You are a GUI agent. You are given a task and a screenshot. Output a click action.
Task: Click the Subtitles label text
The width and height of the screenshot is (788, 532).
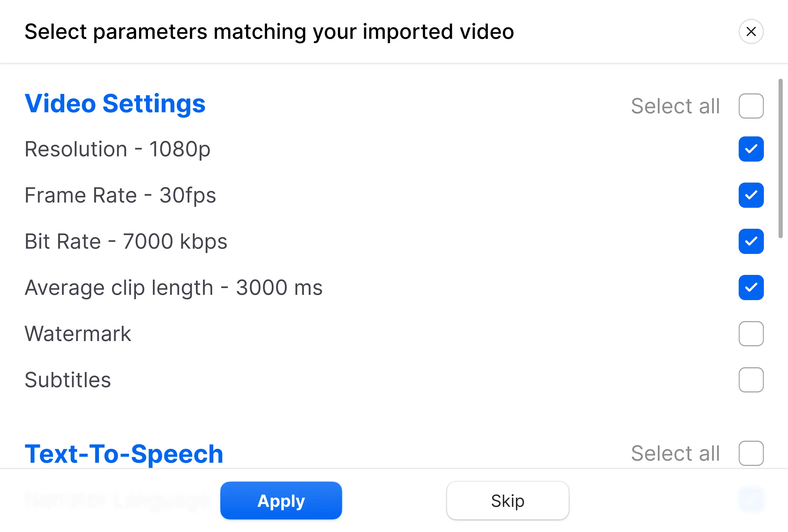coord(68,380)
